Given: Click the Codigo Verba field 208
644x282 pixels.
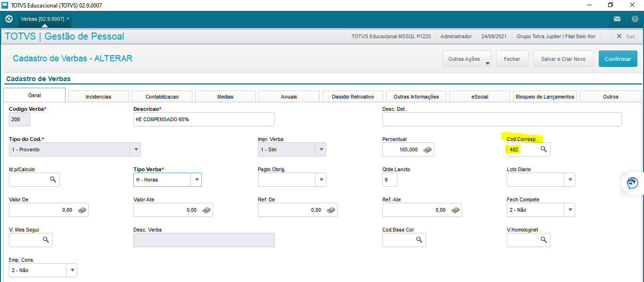Looking at the screenshot, I should (x=19, y=119).
